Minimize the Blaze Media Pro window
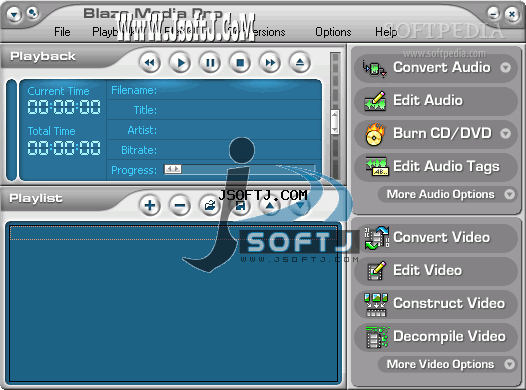 [x=493, y=14]
